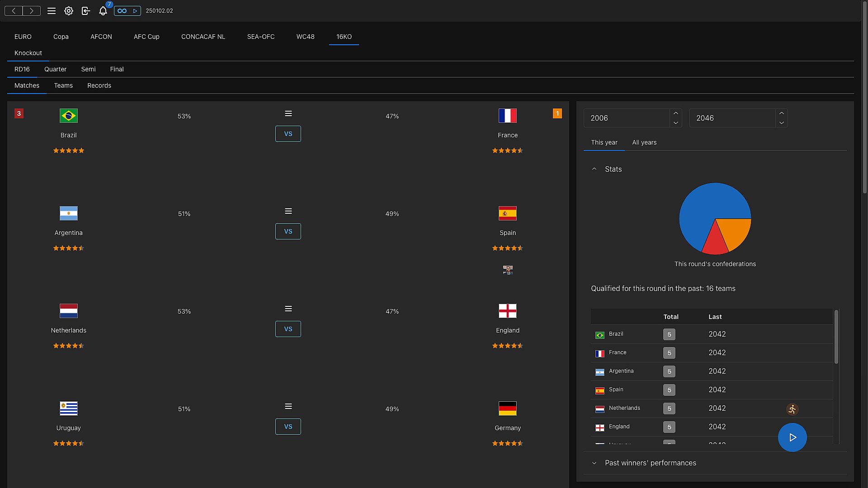Open the WC48 competition tab
Screen dimensions: 868x488
[x=305, y=37]
